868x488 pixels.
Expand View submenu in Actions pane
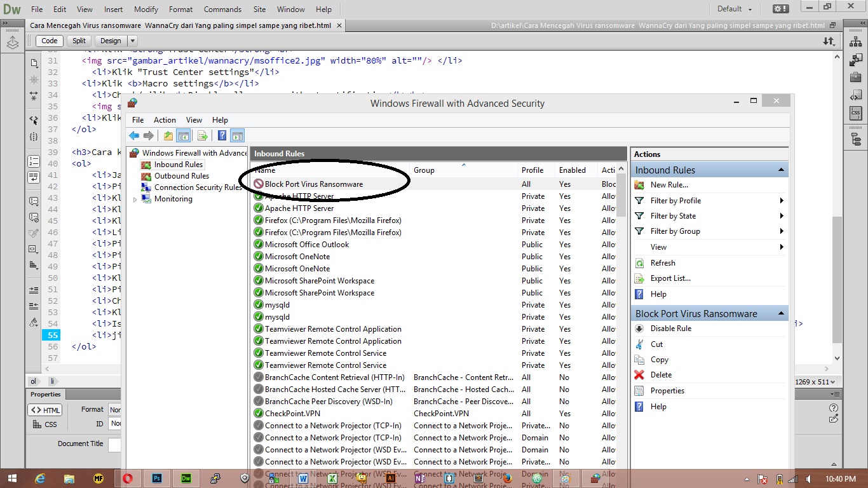(x=782, y=247)
